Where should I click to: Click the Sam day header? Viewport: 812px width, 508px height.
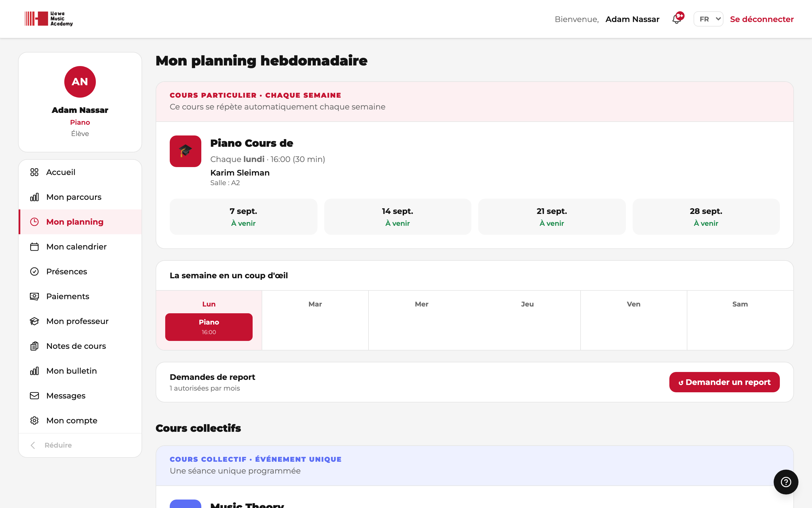tap(740, 304)
